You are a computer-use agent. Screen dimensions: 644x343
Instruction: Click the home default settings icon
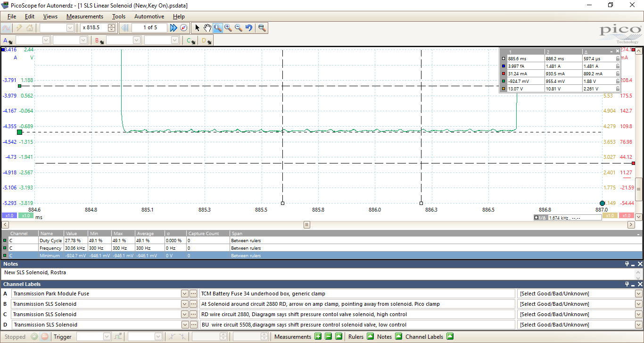[x=29, y=28]
